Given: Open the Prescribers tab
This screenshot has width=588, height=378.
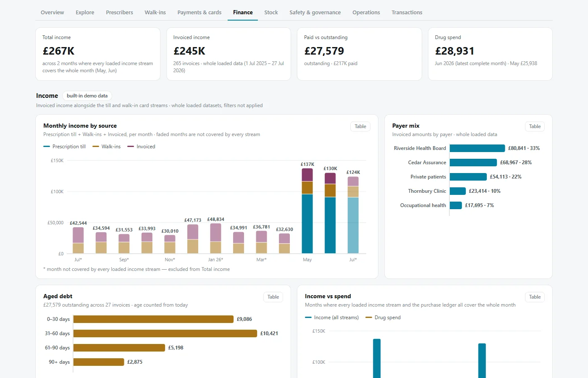Looking at the screenshot, I should click(119, 12).
